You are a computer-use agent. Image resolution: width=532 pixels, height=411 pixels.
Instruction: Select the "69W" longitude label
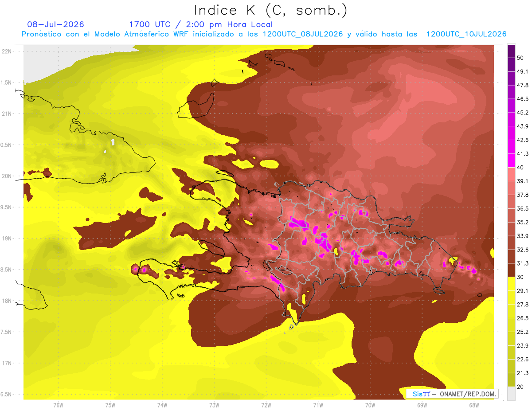tap(422, 405)
